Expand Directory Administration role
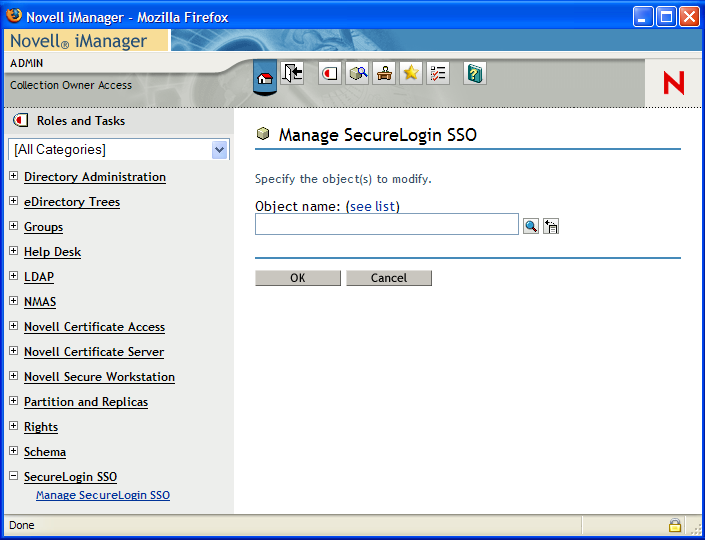 tap(14, 176)
